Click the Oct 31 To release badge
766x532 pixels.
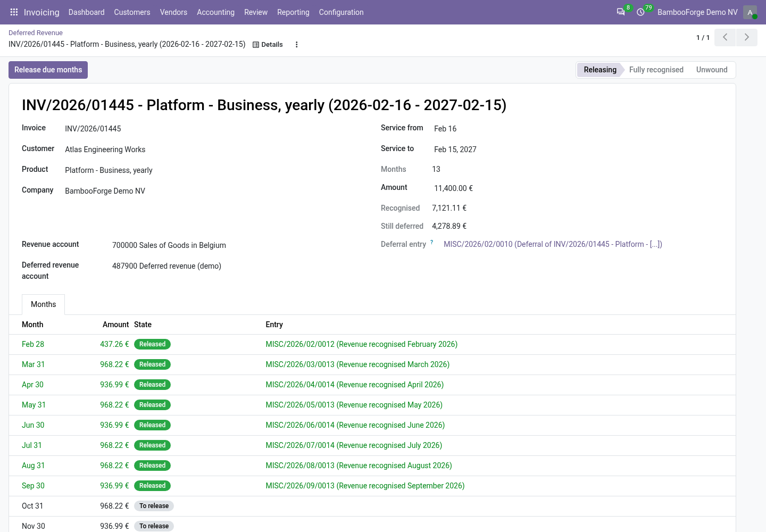tap(154, 506)
